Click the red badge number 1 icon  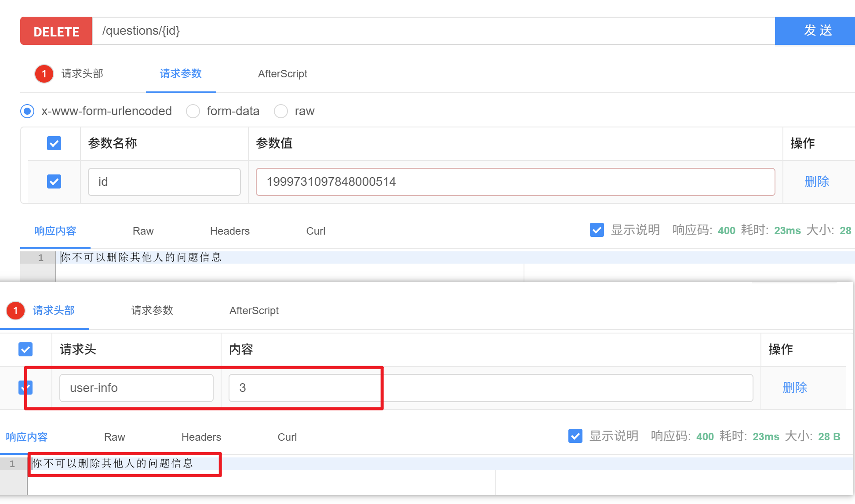pos(44,73)
